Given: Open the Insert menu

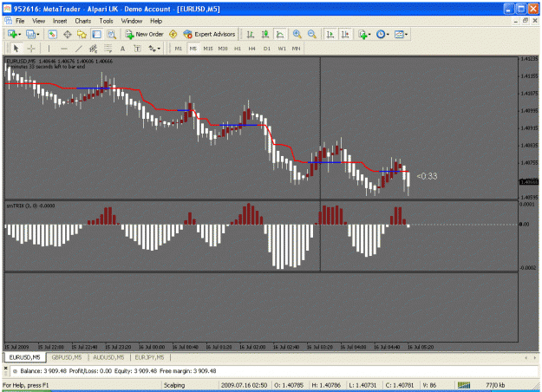Looking at the screenshot, I should (x=60, y=21).
